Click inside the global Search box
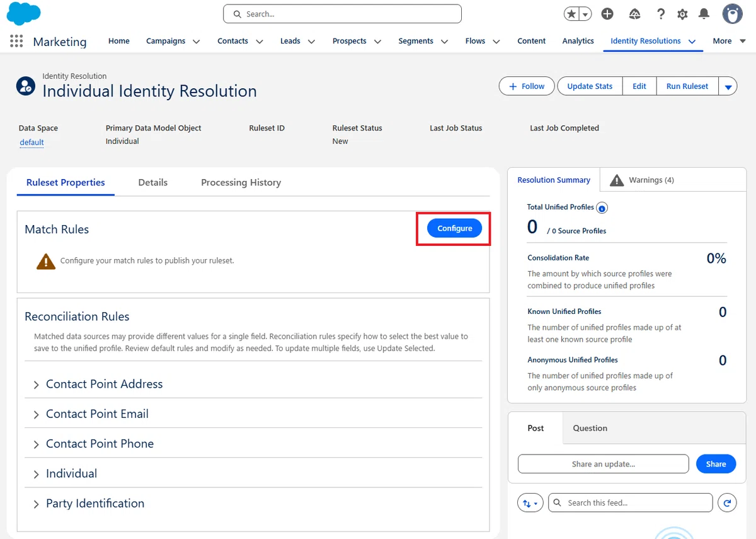Image resolution: width=756 pixels, height=539 pixels. [x=342, y=14]
